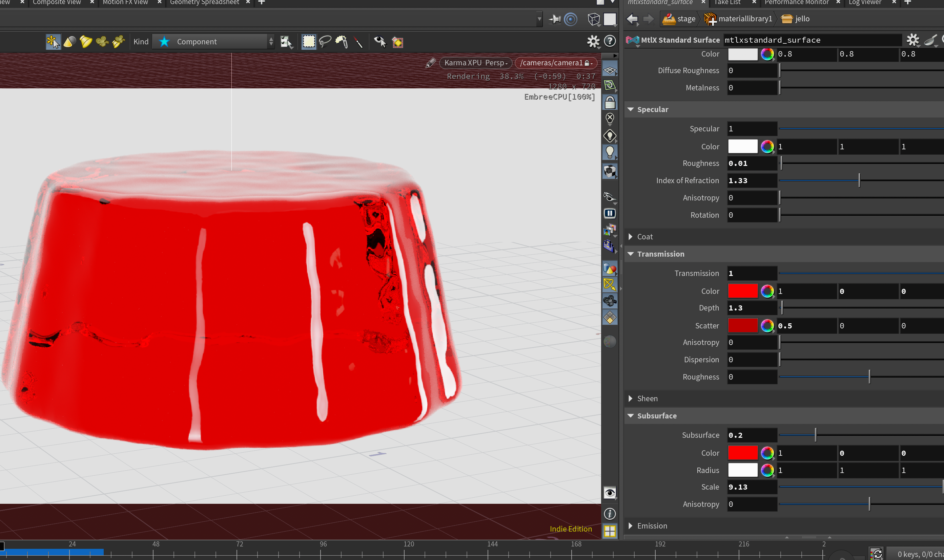Click the back navigation arrow in network path
Viewport: 944px width, 560px height.
(632, 19)
